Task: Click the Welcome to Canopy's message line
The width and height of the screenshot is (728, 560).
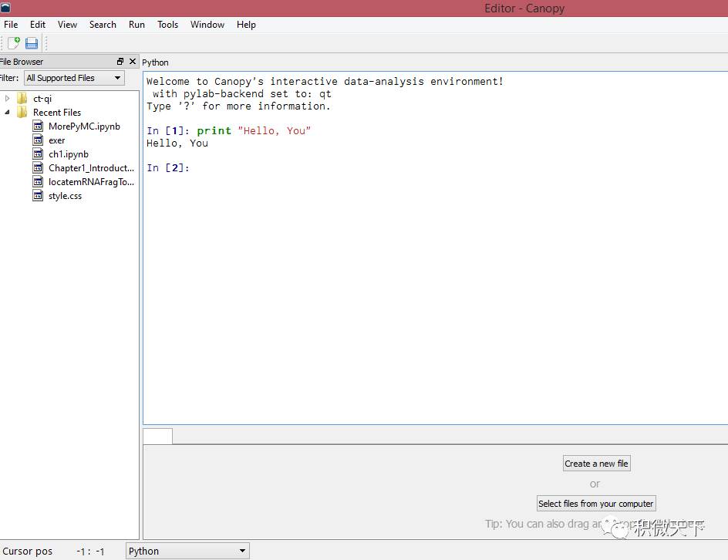Action: pyautogui.click(x=325, y=81)
